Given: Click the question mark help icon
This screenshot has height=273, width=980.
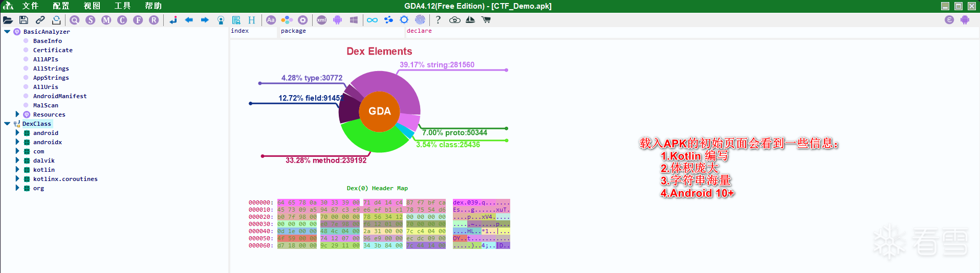Looking at the screenshot, I should [438, 20].
